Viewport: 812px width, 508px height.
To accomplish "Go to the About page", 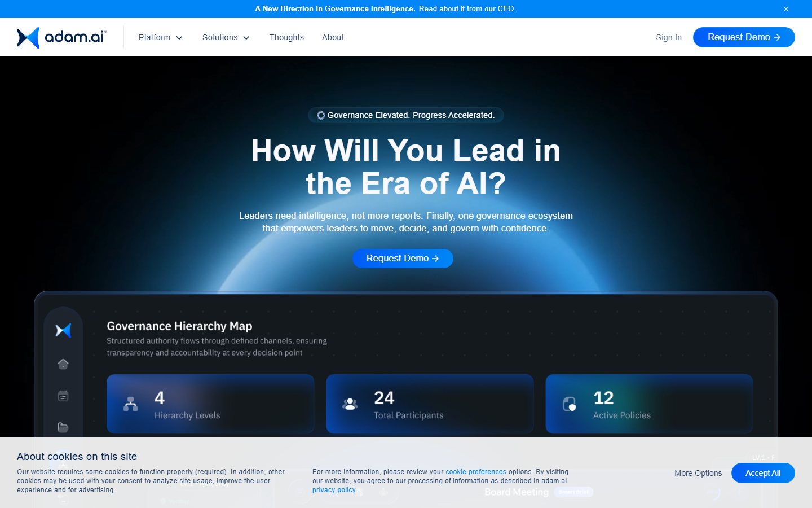I will click(333, 37).
